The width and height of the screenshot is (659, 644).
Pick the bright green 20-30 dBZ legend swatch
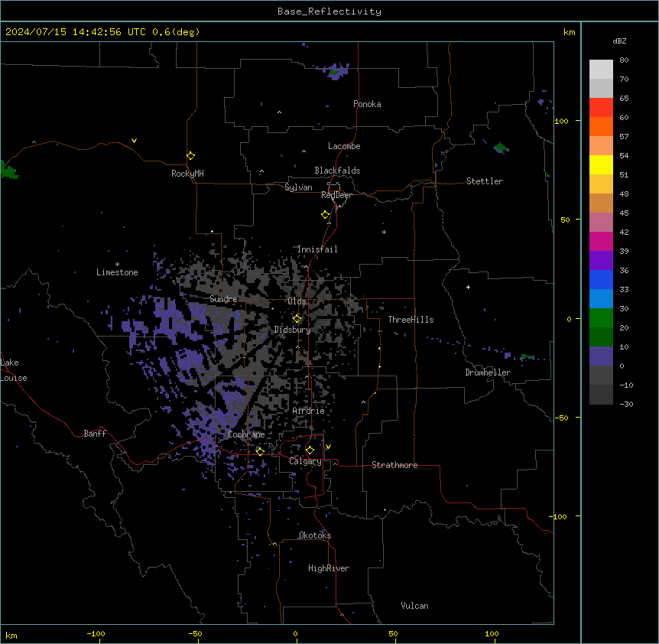[601, 318]
